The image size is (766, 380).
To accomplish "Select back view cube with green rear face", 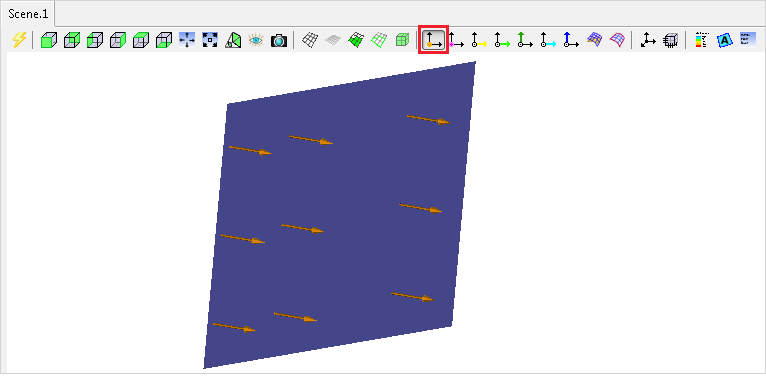I will point(72,40).
